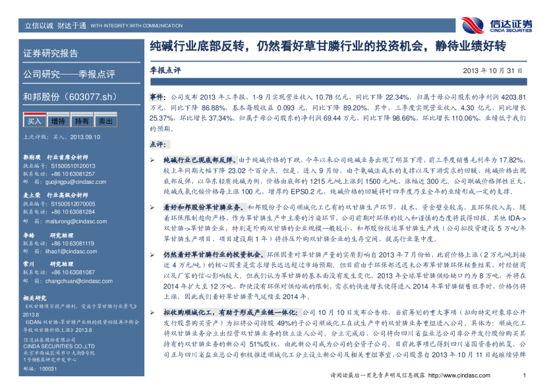This screenshot has width=555, height=392.
Task: Click bullet arrow beside 看好和邦股份草甘膦业务
Action: [152, 206]
